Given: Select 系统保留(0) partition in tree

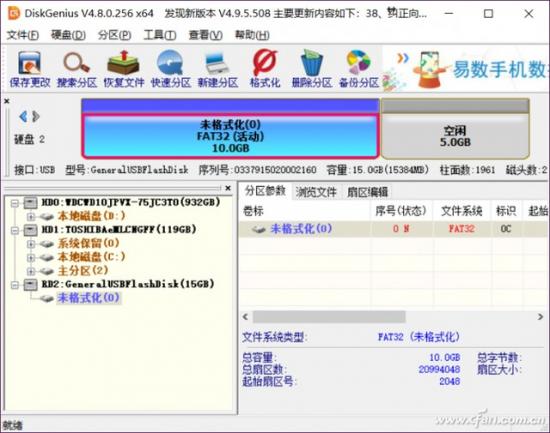Looking at the screenshot, I should point(88,243).
